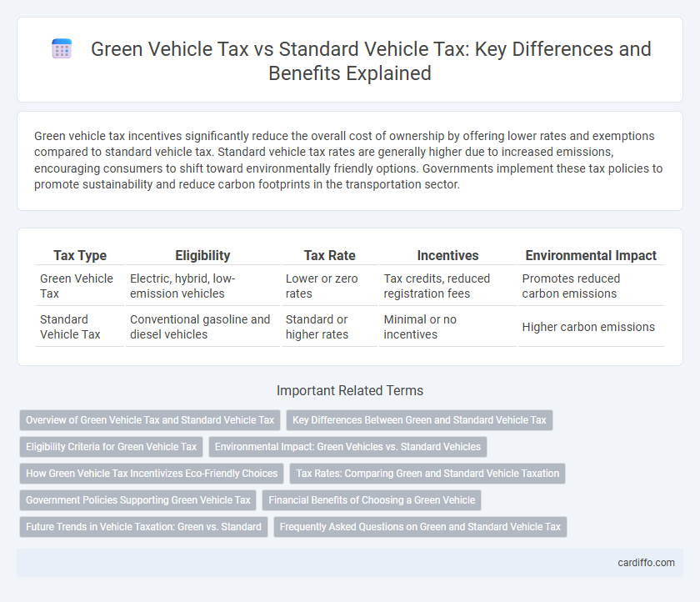
Task: Click 'Promotes reduced carbon emissions' cell
Action: pos(591,286)
